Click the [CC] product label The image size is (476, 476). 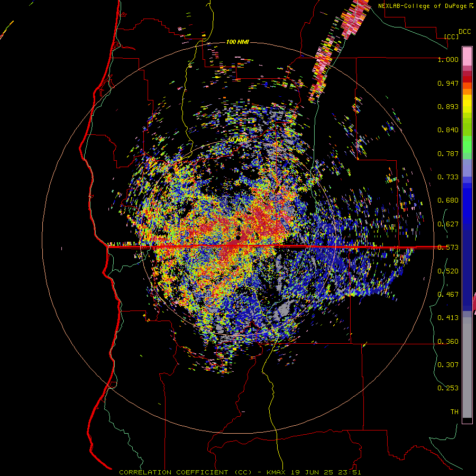click(451, 36)
